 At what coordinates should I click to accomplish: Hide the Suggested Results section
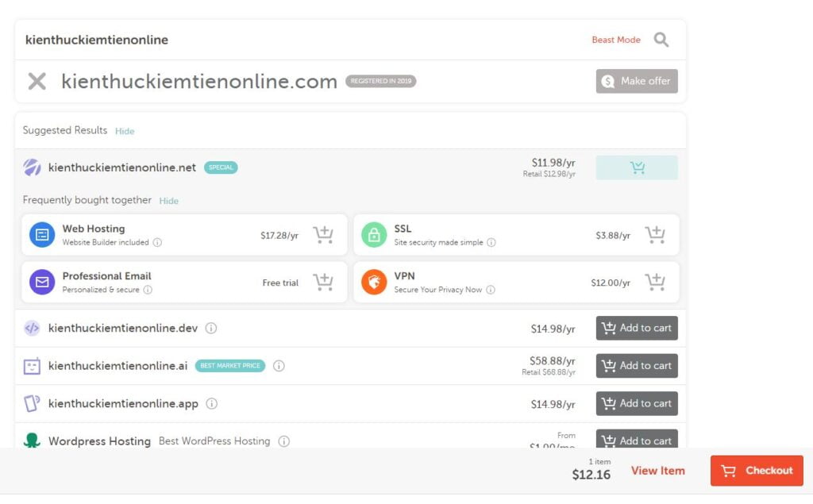tap(125, 131)
